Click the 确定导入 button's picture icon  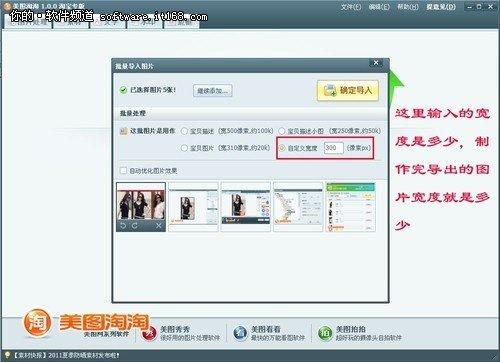coord(330,91)
